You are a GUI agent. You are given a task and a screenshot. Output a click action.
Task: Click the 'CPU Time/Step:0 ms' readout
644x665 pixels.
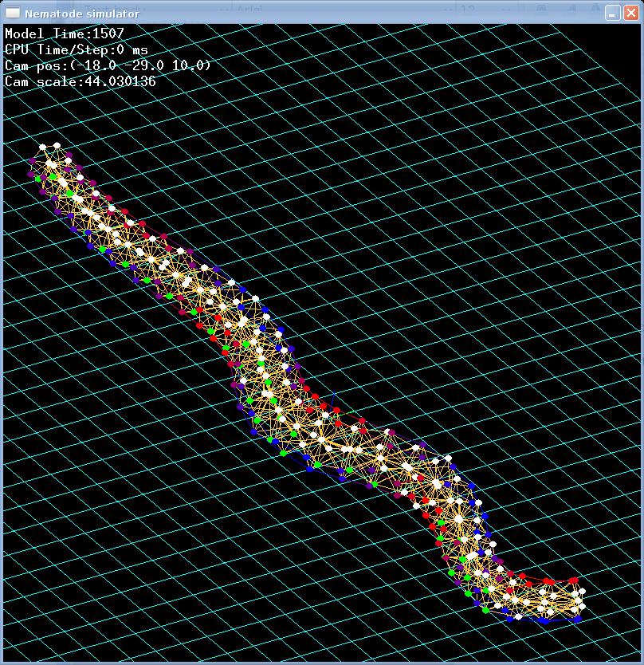(77, 49)
